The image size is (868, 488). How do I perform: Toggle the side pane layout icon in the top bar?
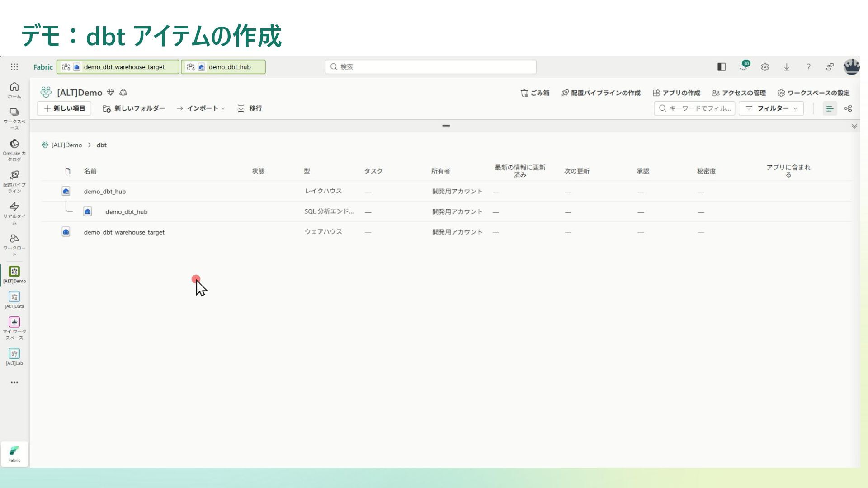722,67
